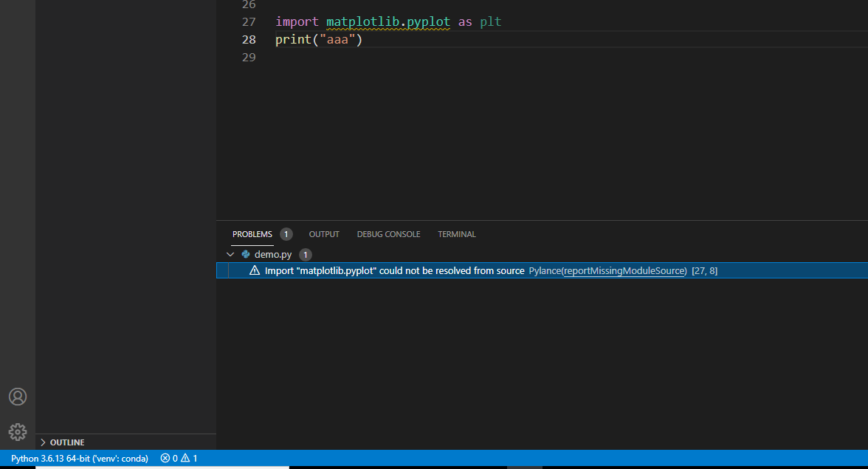The width and height of the screenshot is (868, 469).
Task: Click the print("aaa") code on line 28
Action: (x=319, y=39)
